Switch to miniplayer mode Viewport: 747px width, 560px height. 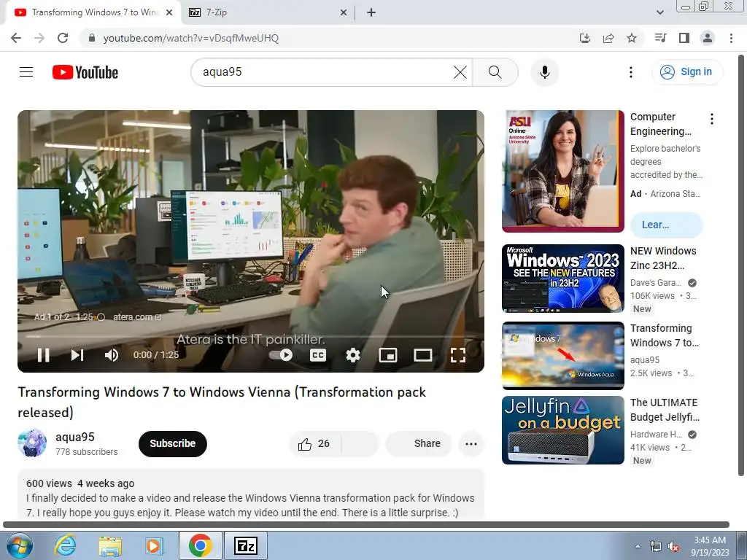coord(388,355)
